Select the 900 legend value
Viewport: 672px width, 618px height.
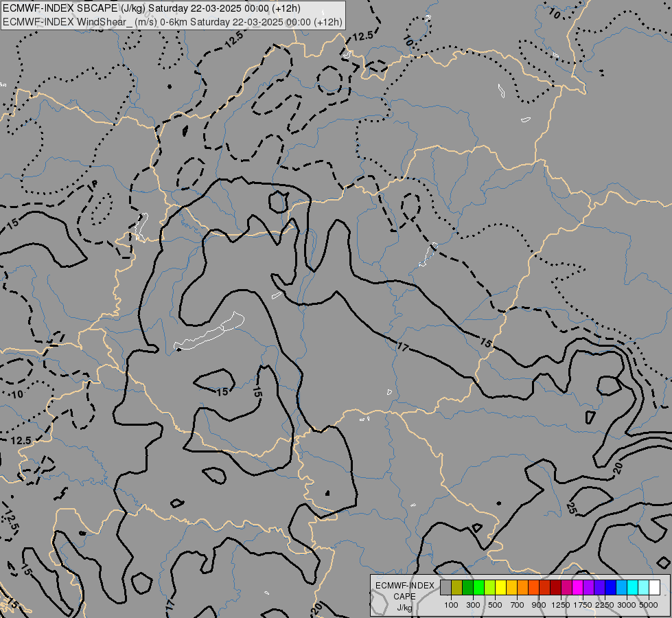point(539,605)
